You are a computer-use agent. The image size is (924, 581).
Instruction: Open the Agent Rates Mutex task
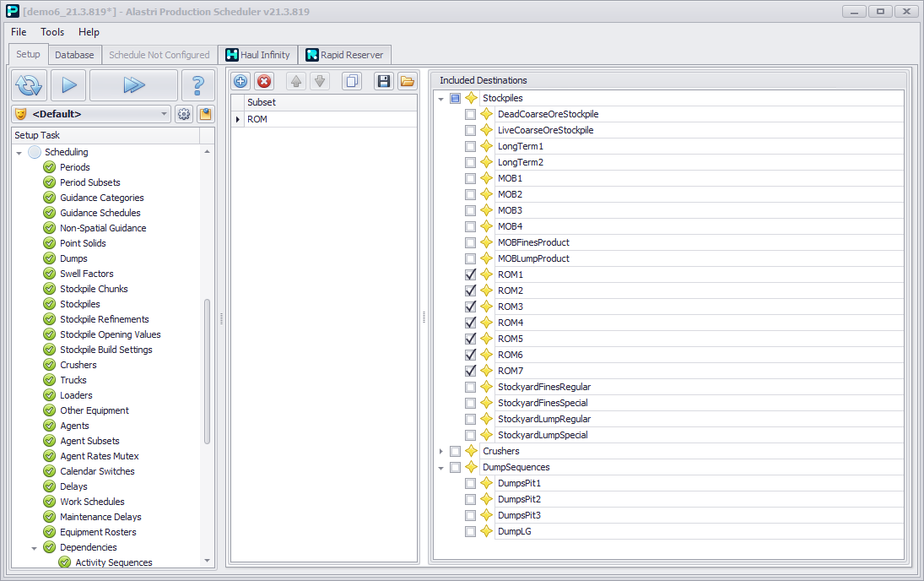tap(99, 456)
